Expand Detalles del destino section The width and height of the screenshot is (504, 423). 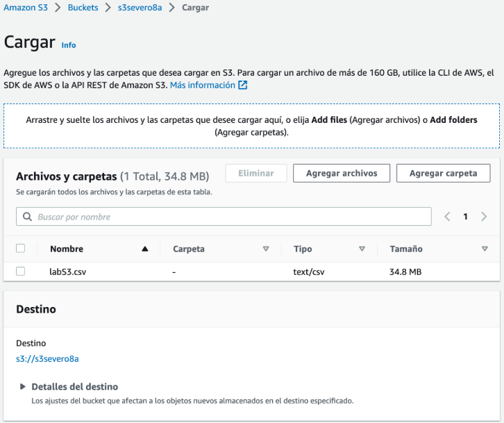[x=23, y=387]
